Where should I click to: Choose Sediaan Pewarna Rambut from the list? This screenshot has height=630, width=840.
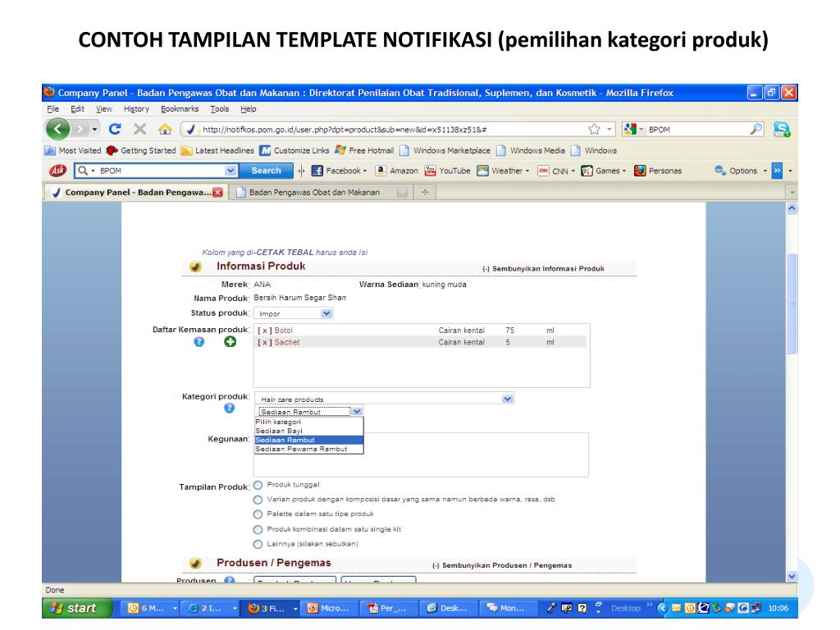pyautogui.click(x=309, y=450)
